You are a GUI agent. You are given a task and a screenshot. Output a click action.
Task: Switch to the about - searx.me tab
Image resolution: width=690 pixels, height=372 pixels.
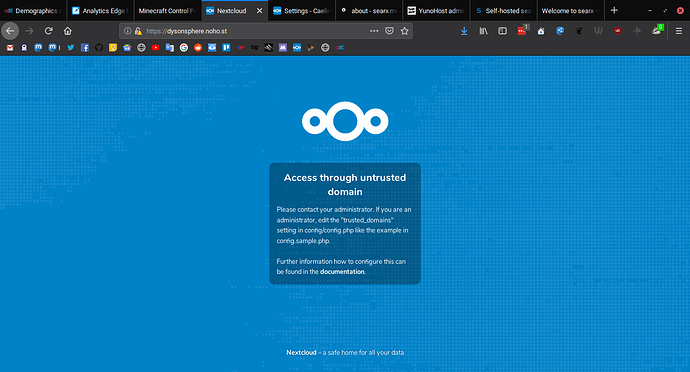[369, 11]
